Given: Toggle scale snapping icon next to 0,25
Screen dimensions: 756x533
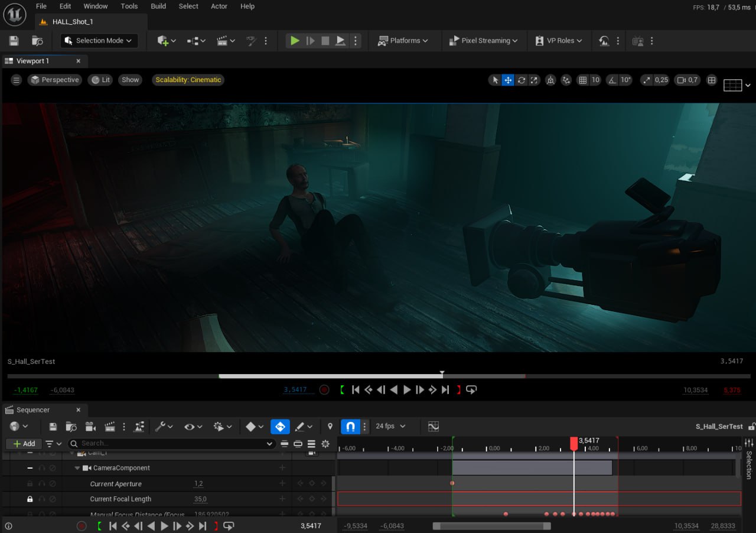Looking at the screenshot, I should point(646,80).
